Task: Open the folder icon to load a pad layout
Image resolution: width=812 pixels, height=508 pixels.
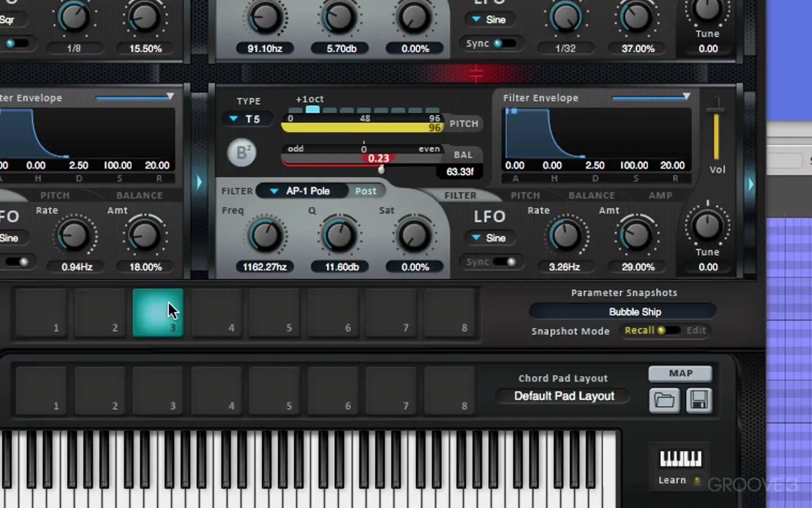Action: (664, 400)
